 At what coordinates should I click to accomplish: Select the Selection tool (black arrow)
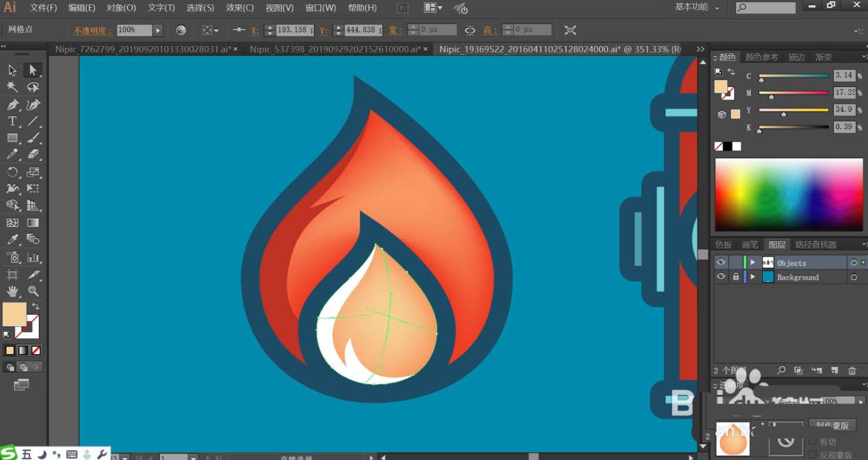(x=12, y=71)
